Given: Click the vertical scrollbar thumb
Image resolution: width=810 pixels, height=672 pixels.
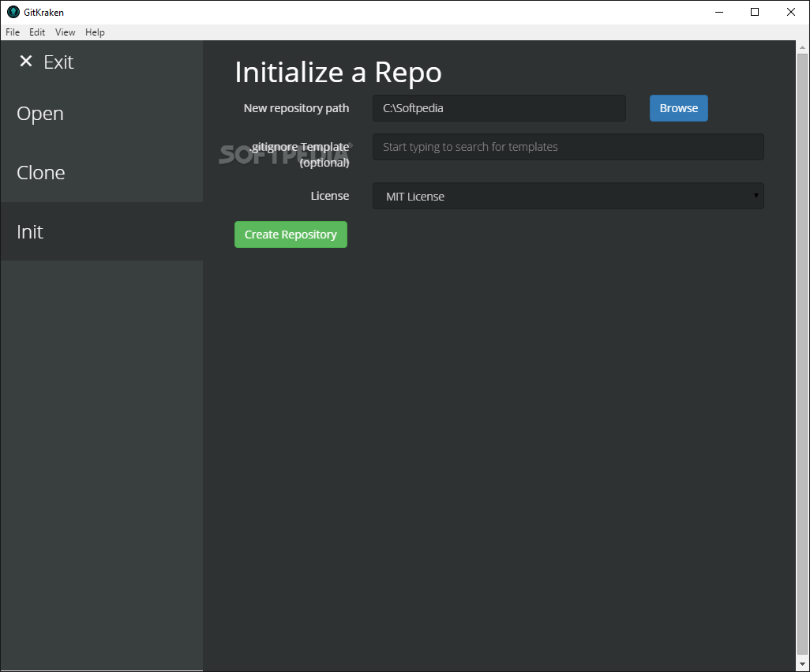Looking at the screenshot, I should click(802, 354).
